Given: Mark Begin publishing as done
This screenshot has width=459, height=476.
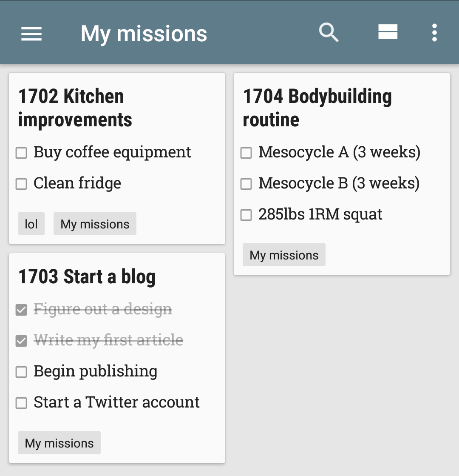Looking at the screenshot, I should pos(21,372).
